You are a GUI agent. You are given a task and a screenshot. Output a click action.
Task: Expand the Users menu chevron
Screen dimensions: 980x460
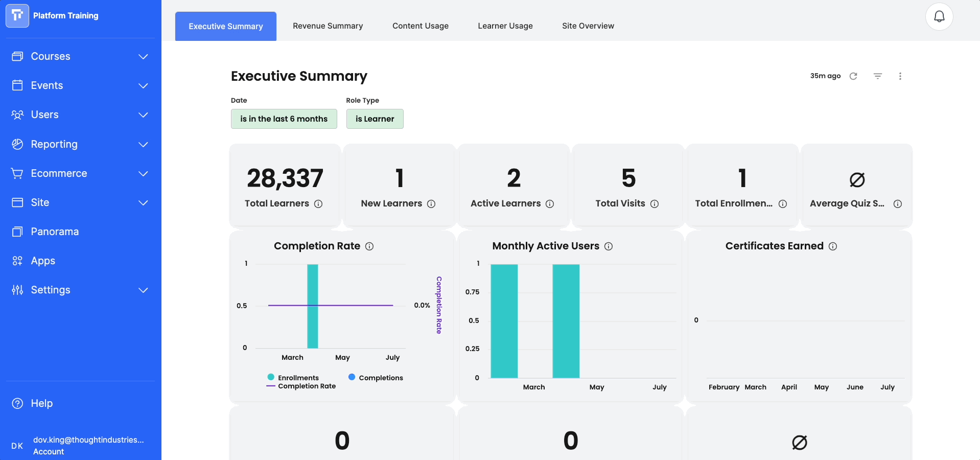pos(144,114)
